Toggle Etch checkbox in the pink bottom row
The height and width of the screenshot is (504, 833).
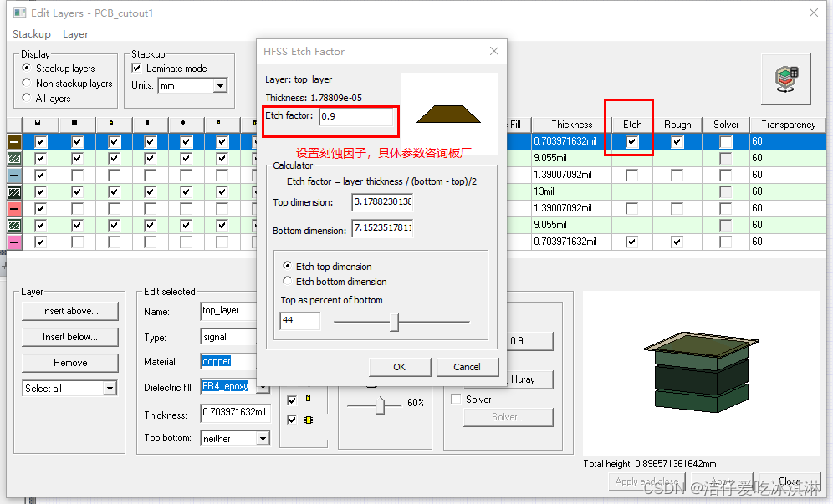coord(631,242)
